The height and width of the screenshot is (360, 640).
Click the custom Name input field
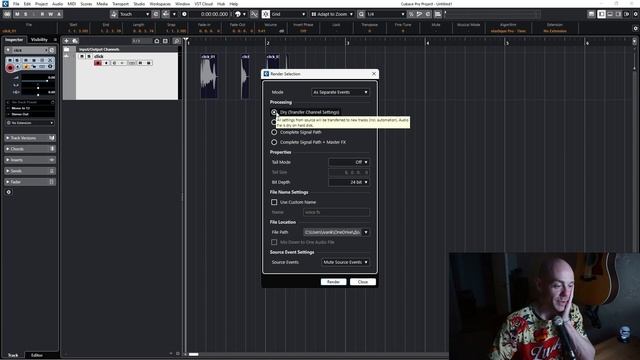336,212
